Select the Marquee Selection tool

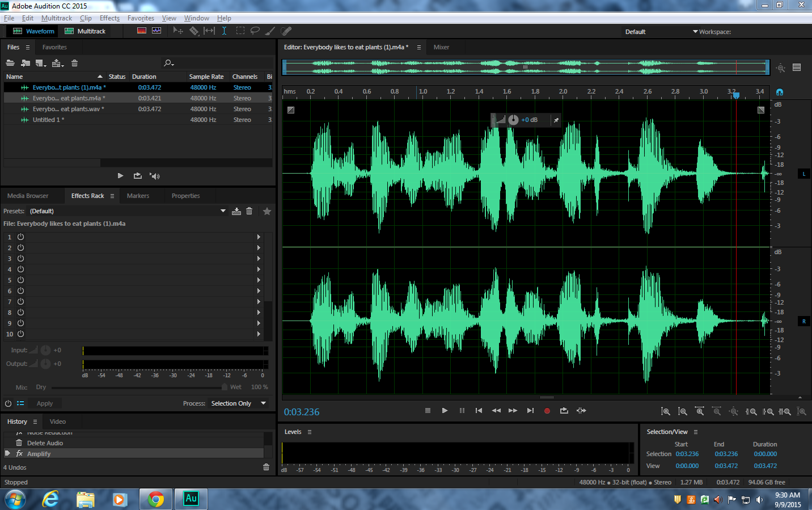[x=240, y=31]
